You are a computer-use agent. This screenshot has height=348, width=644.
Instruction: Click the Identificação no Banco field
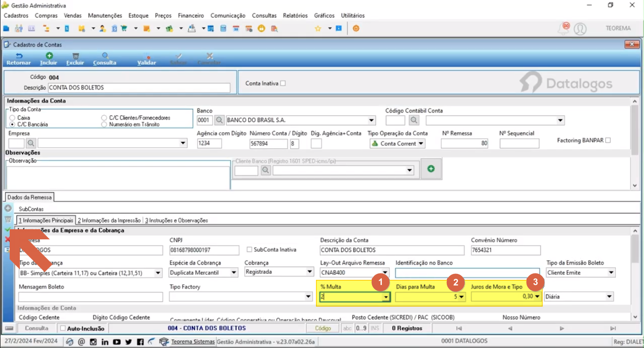pos(467,273)
